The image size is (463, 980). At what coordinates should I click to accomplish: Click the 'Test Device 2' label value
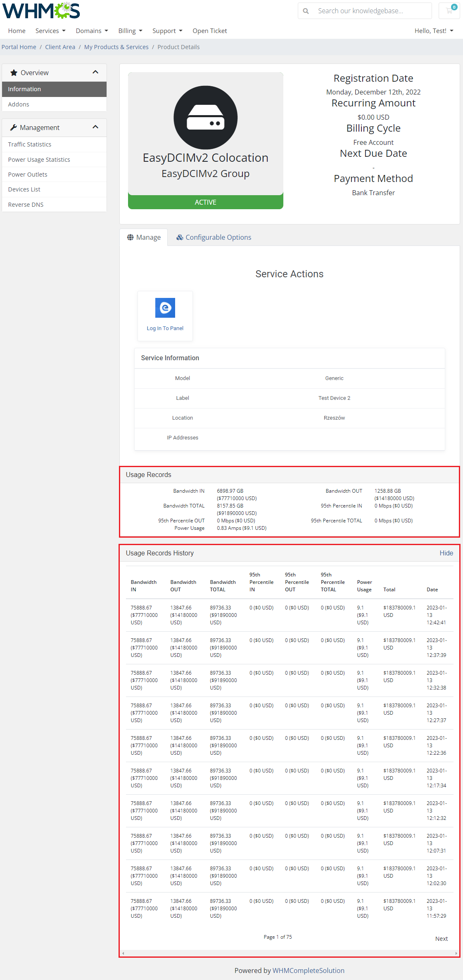pos(334,398)
